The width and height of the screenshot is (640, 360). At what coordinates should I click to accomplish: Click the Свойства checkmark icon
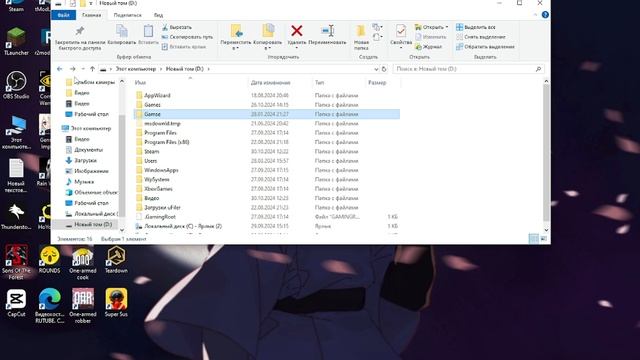pyautogui.click(x=401, y=31)
